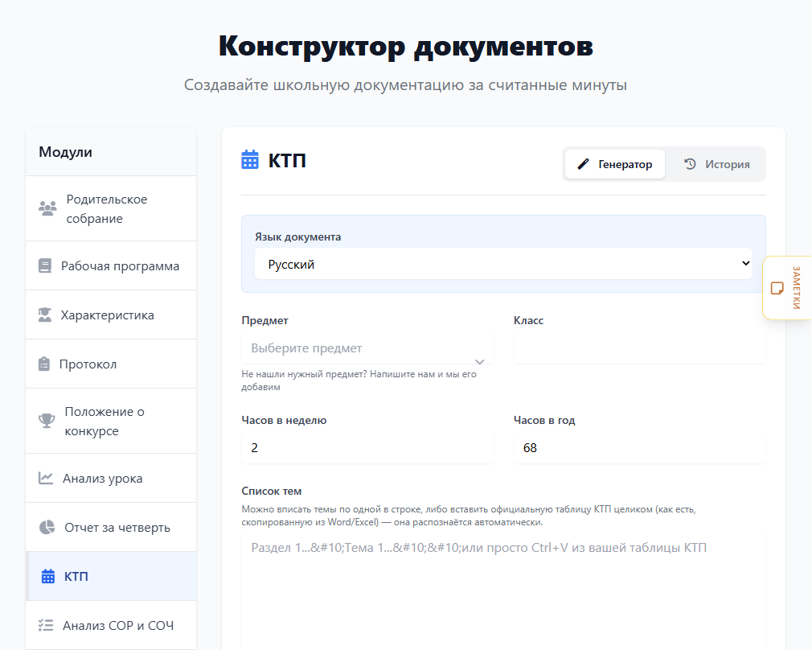
Task: Click the Конструктор документов heading
Action: point(405,46)
